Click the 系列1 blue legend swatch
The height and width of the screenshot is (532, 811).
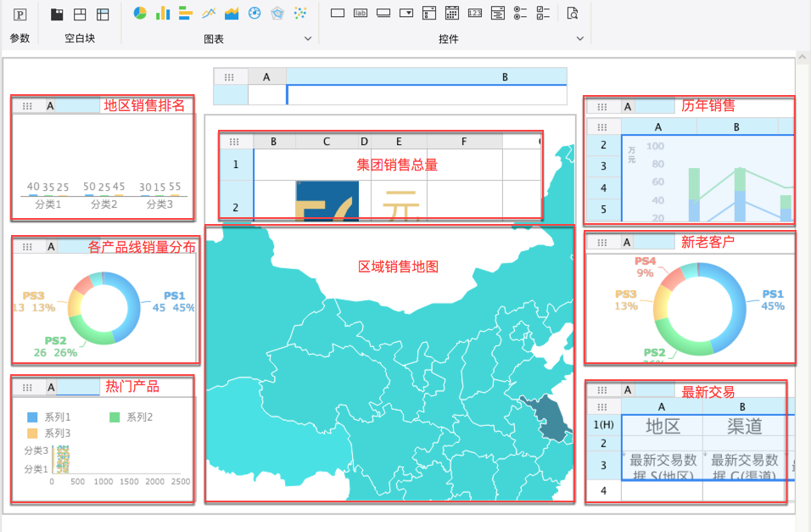coord(32,417)
